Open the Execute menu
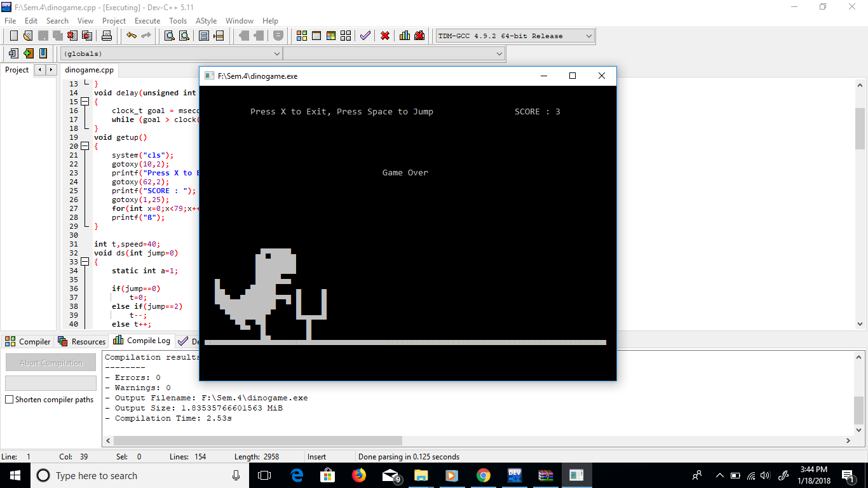Viewport: 868px width, 488px height. 147,21
